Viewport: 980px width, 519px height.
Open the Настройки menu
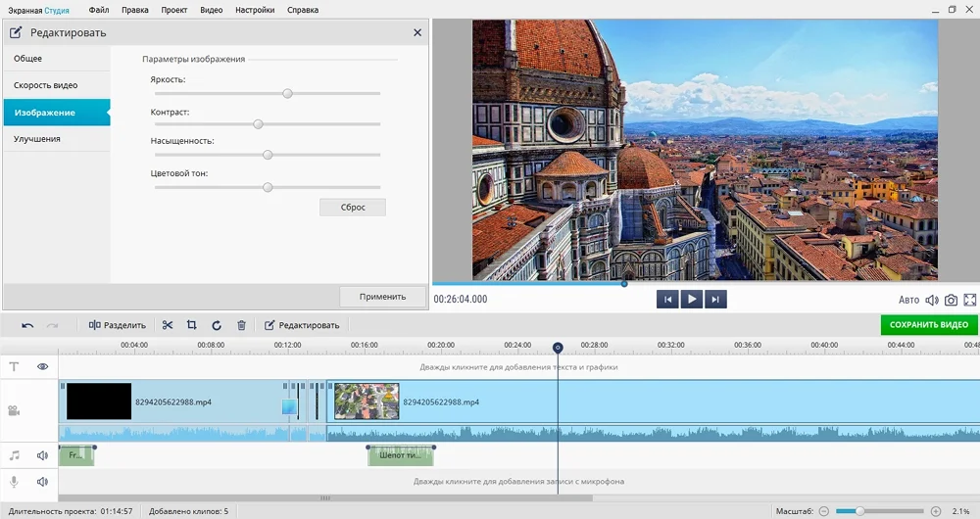tap(255, 10)
